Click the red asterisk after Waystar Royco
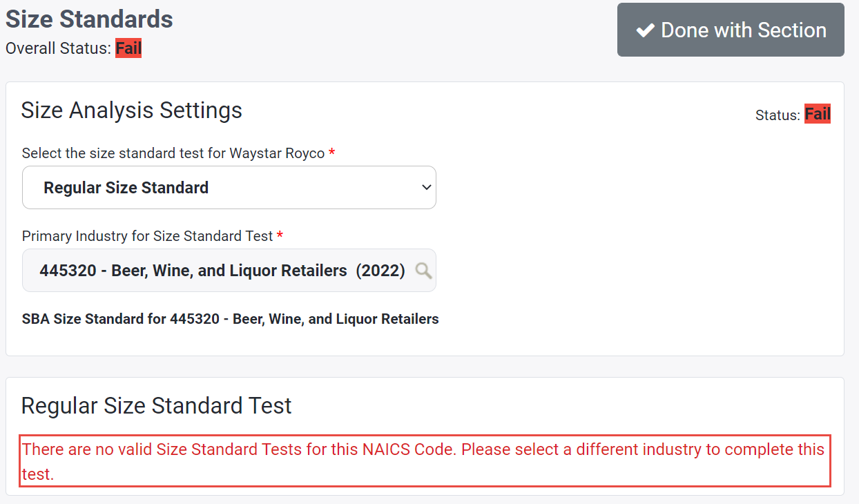This screenshot has height=504, width=859. [x=332, y=153]
